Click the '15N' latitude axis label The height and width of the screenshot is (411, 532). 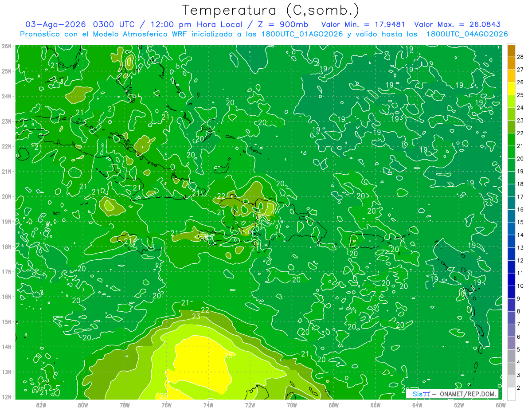click(x=6, y=321)
